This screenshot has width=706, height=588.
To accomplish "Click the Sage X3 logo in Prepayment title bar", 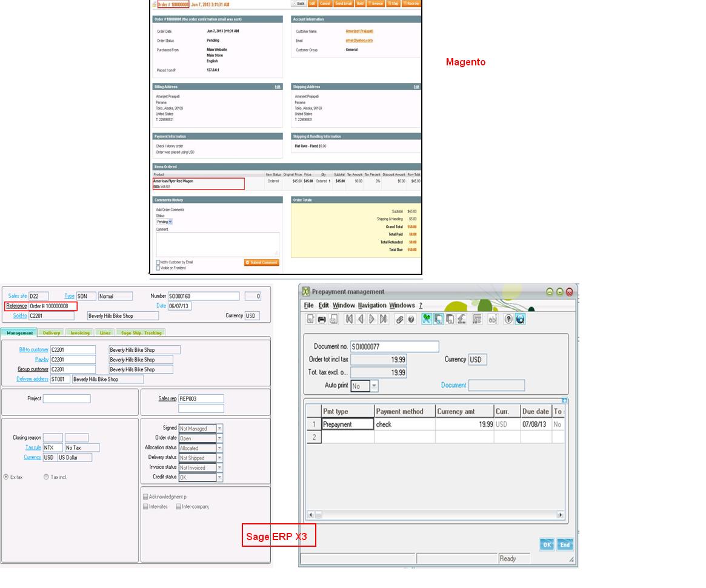I will click(x=305, y=291).
